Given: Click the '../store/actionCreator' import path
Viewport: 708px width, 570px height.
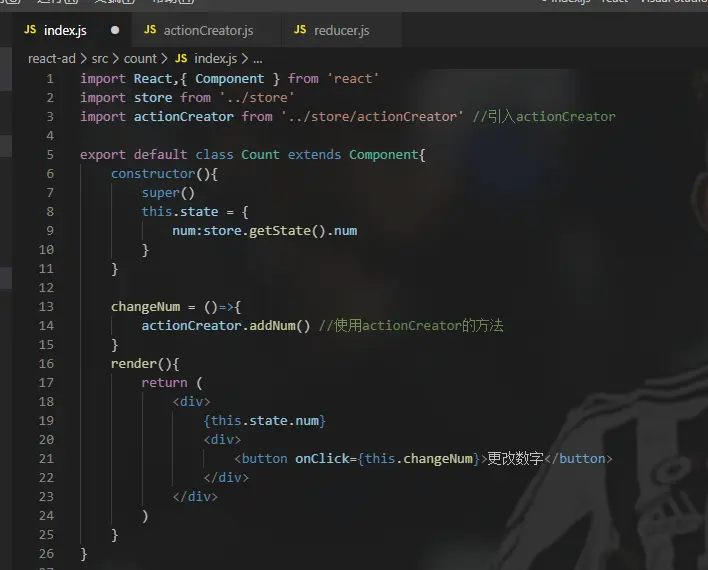Looking at the screenshot, I should [x=372, y=117].
